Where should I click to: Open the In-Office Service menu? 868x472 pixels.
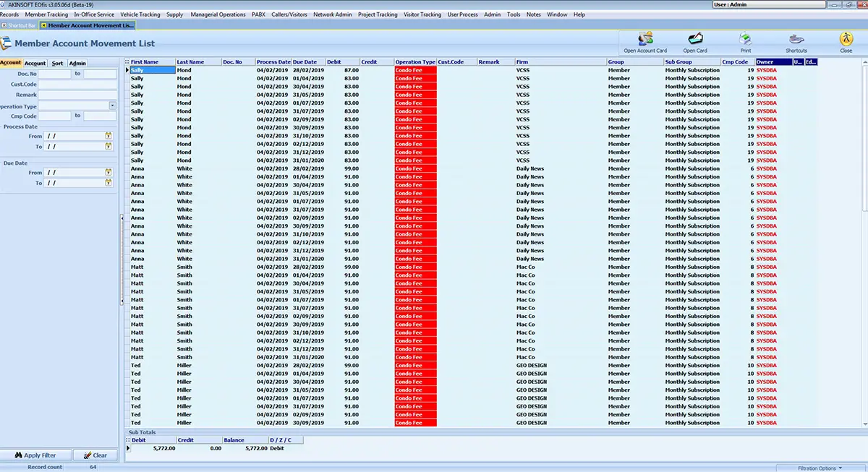click(x=94, y=14)
